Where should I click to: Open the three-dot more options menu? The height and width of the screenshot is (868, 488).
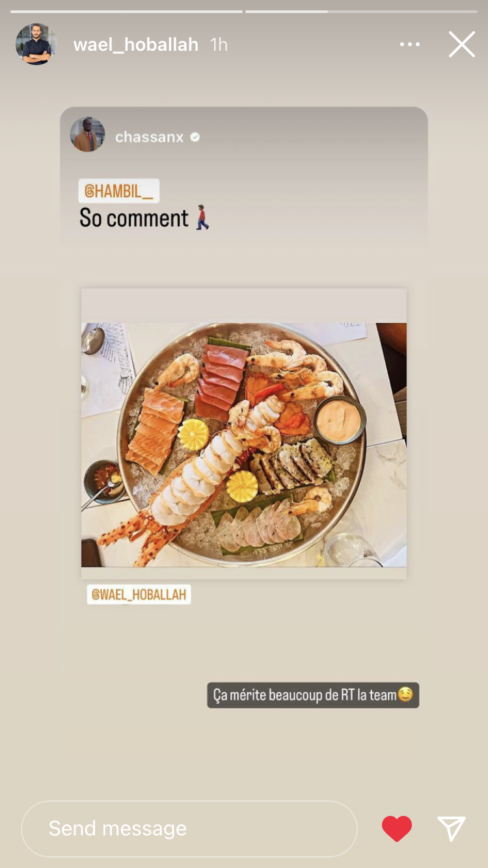click(x=410, y=44)
